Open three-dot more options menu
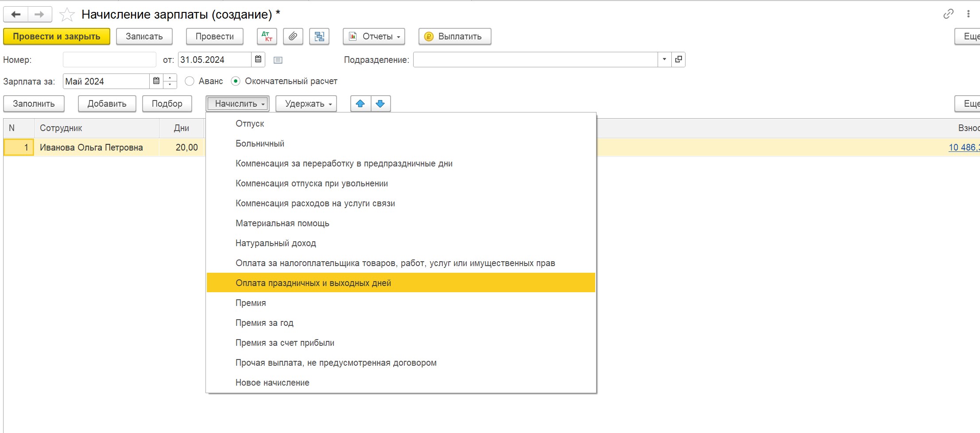 968,14
